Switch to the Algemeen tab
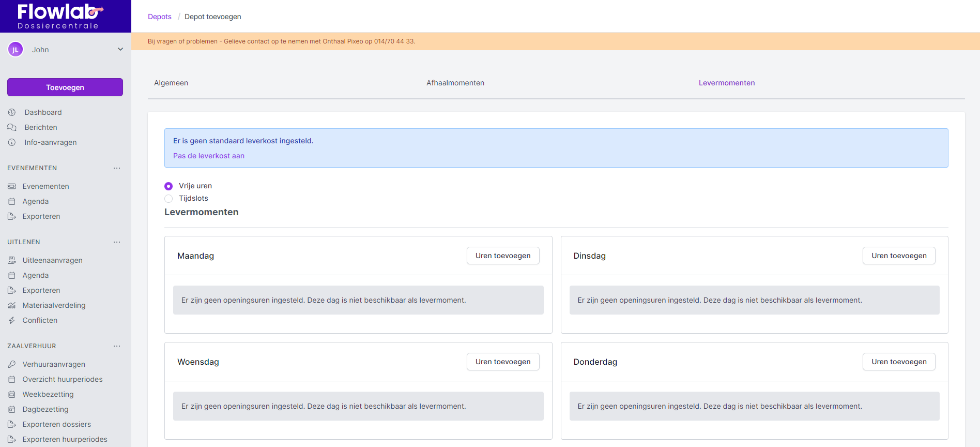 point(171,83)
